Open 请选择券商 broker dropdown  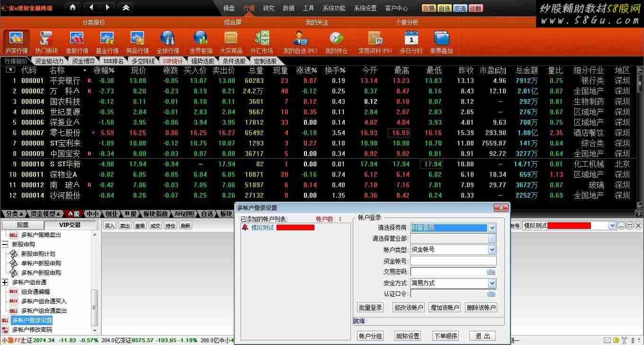492,228
